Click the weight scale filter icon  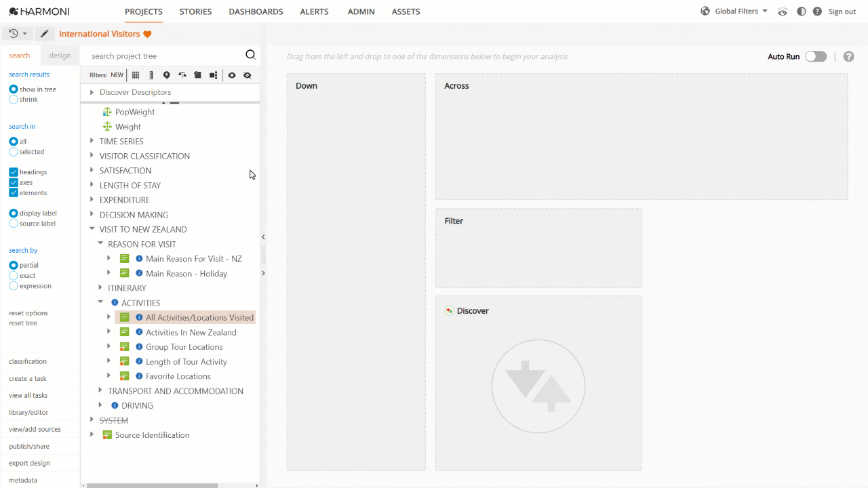pyautogui.click(x=182, y=75)
